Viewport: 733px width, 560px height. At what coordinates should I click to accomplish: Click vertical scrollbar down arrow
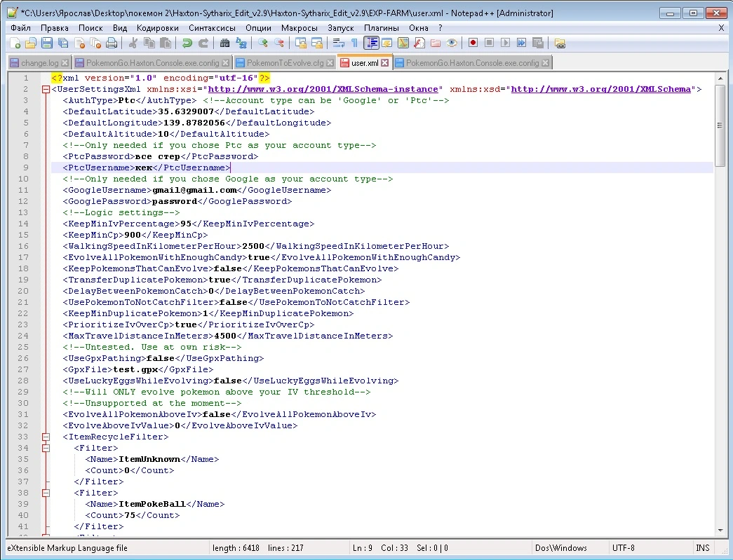click(720, 531)
